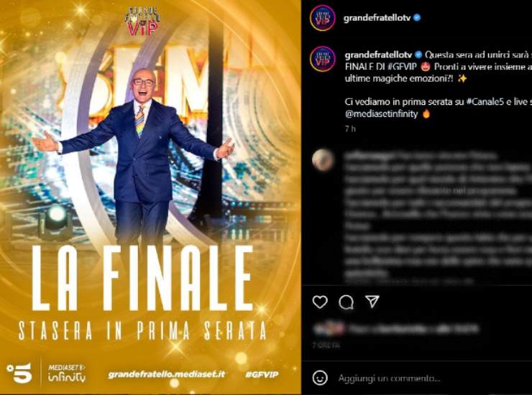
Task: Click the verified badge next to header username
Action: [x=417, y=18]
